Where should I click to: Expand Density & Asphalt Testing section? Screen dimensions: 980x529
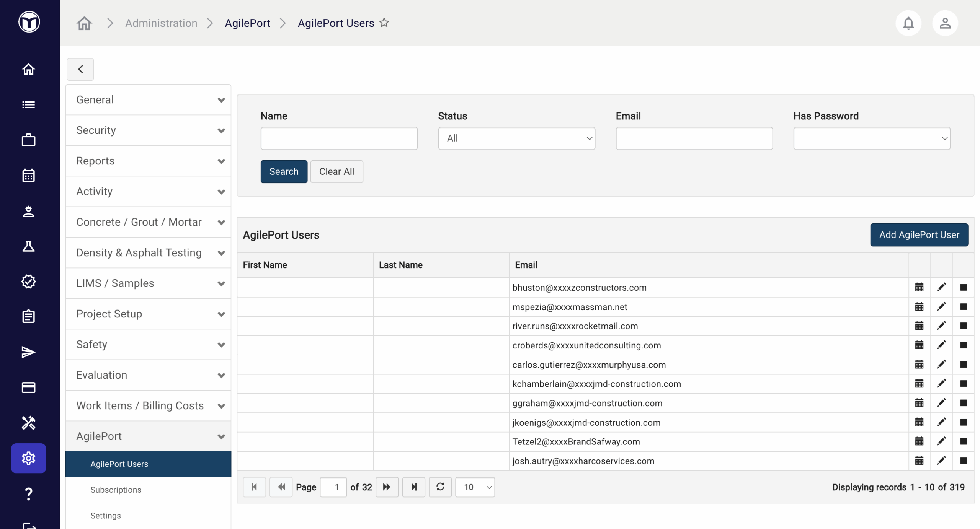[x=149, y=253]
